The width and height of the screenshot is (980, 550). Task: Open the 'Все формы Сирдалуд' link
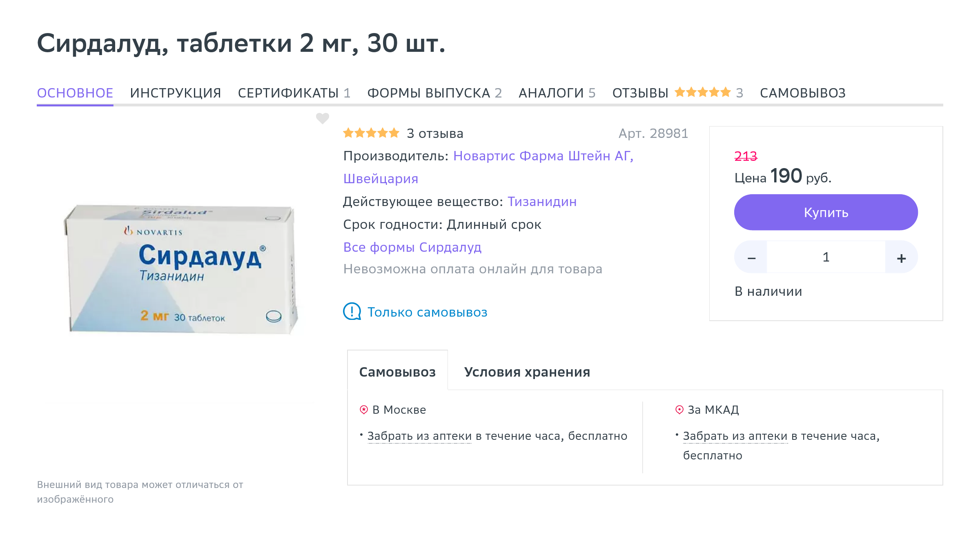[x=412, y=247]
